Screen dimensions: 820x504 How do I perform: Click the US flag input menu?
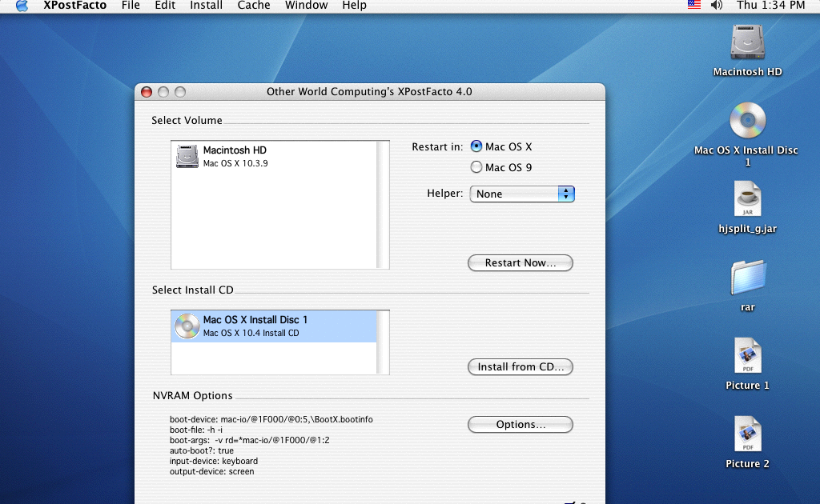(694, 6)
